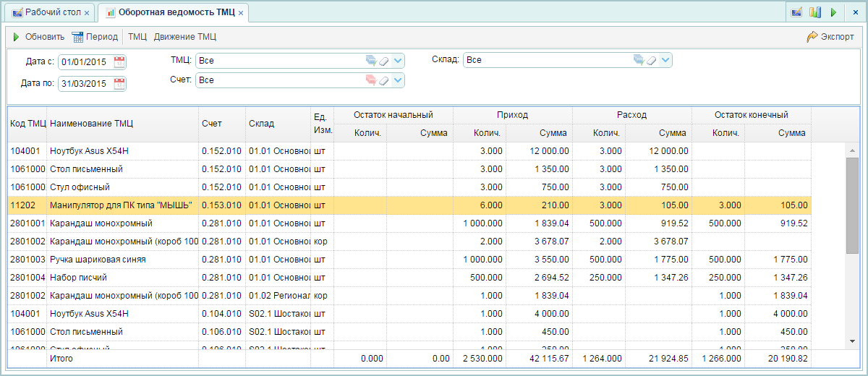
Task: Click the account cell '0.153.010'
Action: (x=222, y=205)
